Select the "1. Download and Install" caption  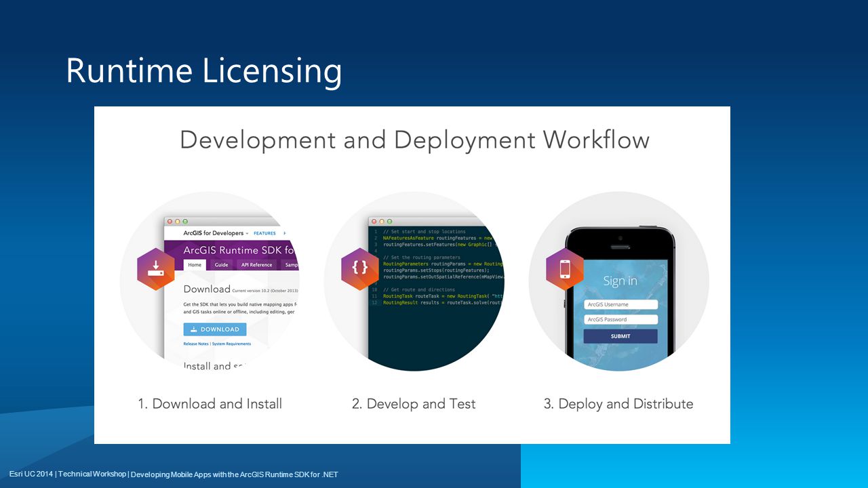tap(210, 404)
